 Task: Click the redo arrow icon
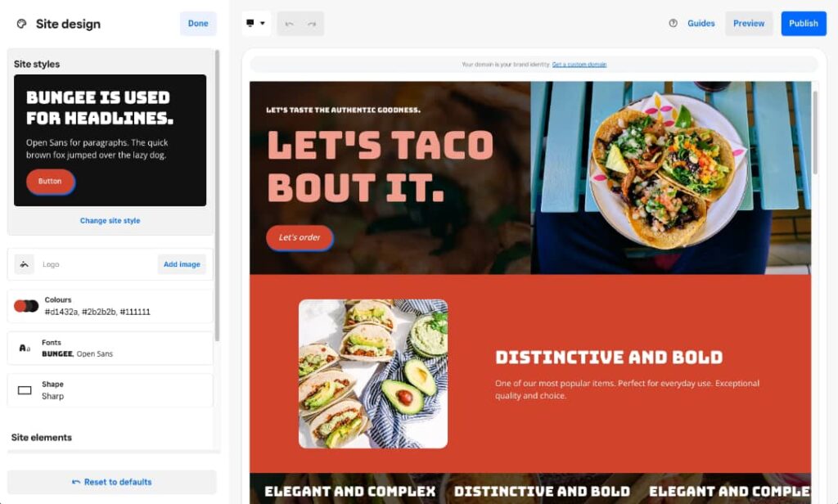(x=312, y=24)
